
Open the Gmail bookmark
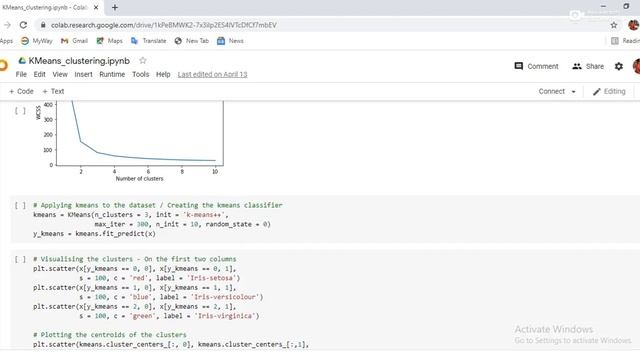[x=74, y=41]
